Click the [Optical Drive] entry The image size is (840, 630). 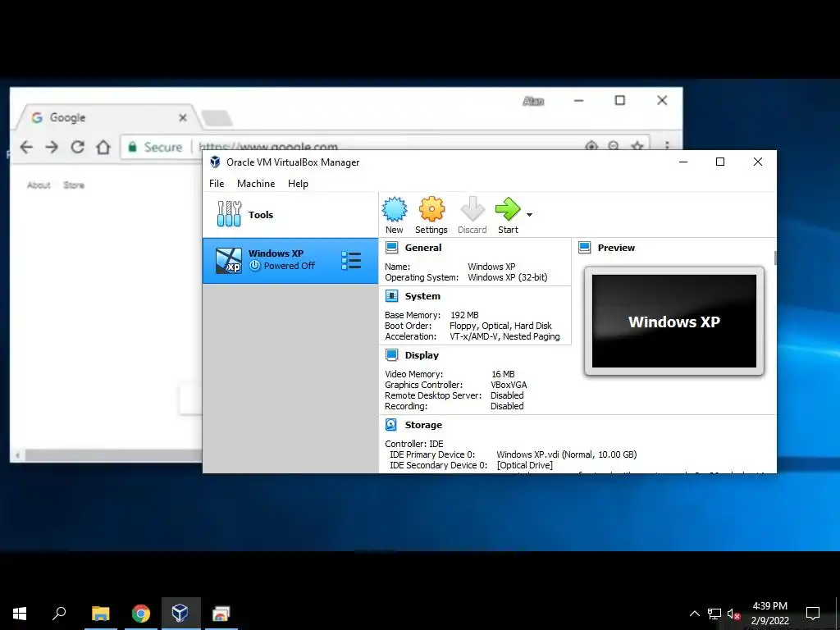[x=524, y=465]
